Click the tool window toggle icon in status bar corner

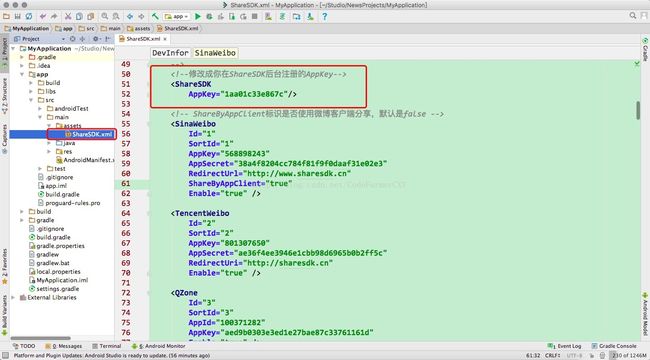5,355
